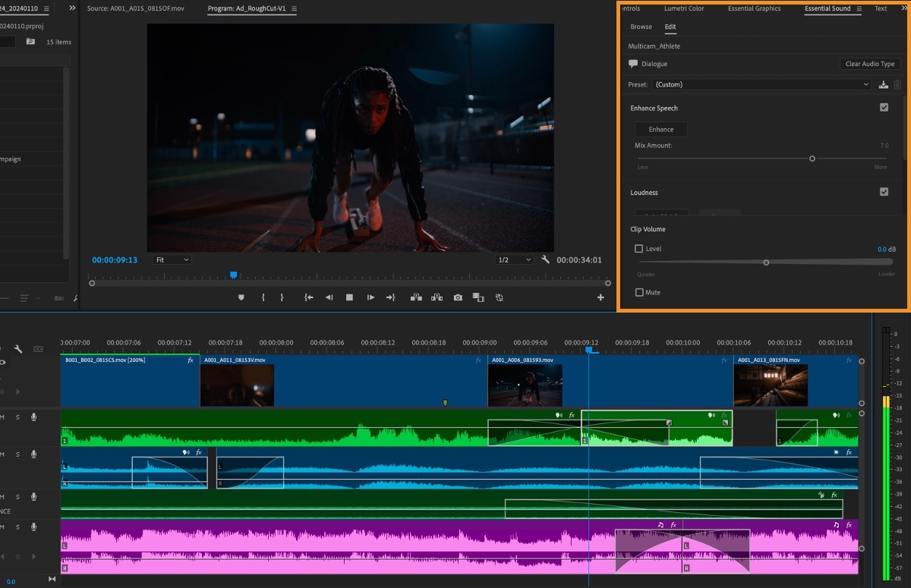
Task: Click the timeline wrench settings icon
Action: pos(17,349)
